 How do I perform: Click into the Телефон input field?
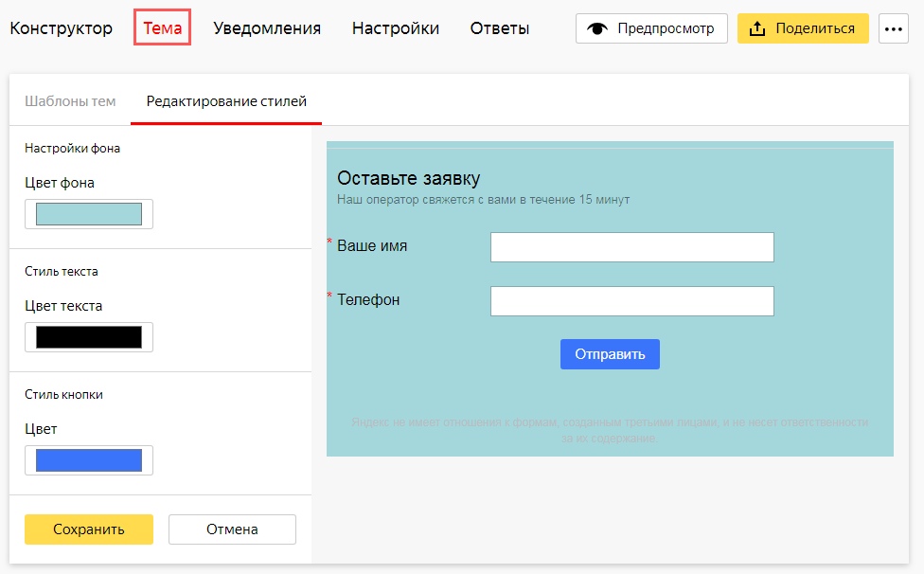click(x=631, y=301)
